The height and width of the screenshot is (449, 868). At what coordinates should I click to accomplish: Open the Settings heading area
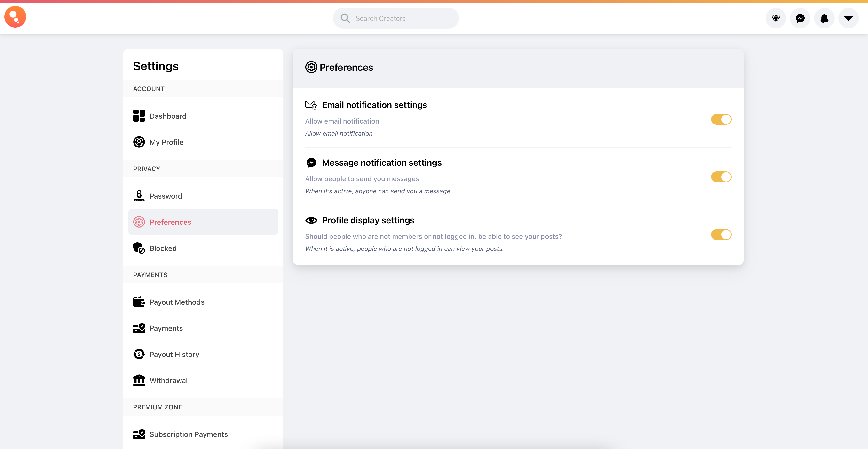(155, 66)
